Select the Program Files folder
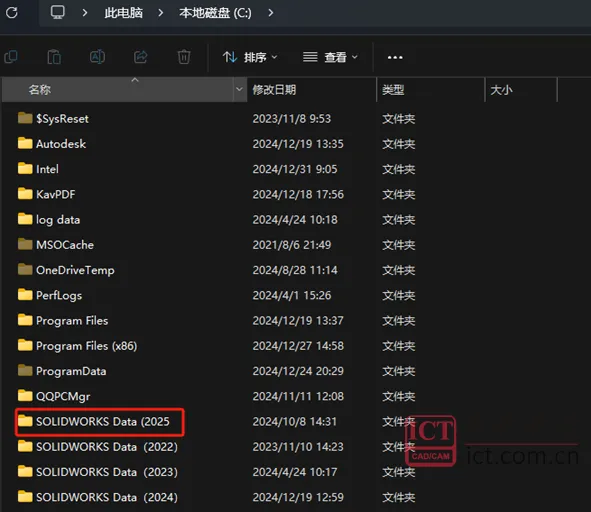591x512 pixels. click(63, 321)
